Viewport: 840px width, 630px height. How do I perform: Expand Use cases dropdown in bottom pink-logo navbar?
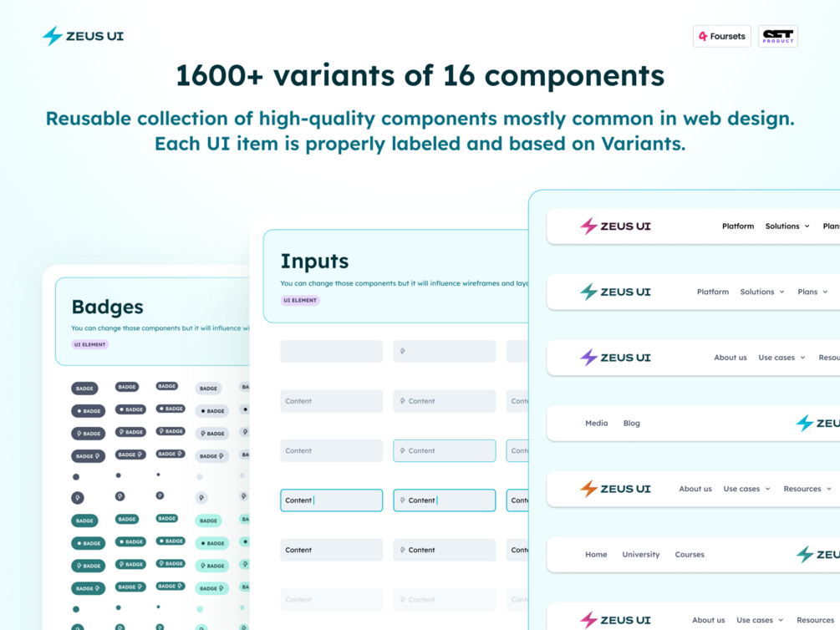[760, 620]
